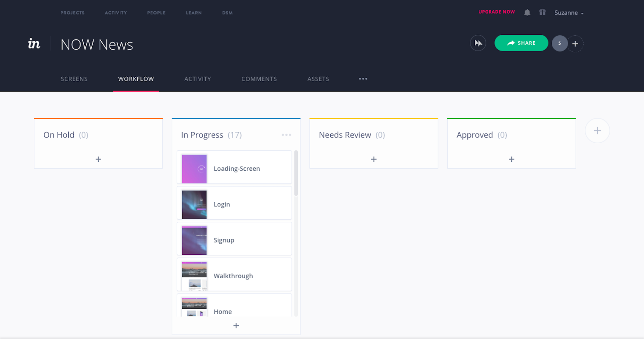Click the On Hold column title

59,135
